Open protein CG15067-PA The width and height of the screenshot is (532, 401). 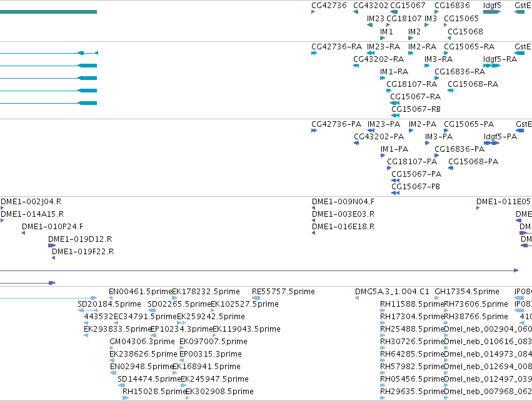(x=416, y=174)
